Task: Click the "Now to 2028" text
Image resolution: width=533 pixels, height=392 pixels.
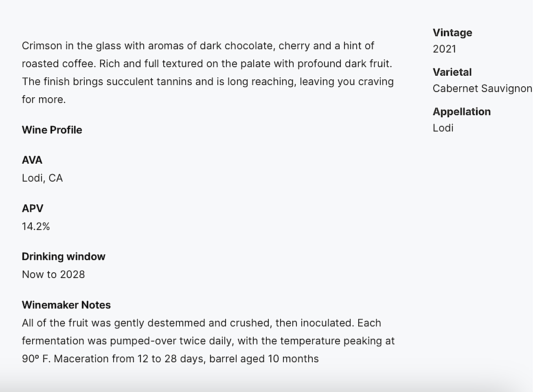Action: 53,274
